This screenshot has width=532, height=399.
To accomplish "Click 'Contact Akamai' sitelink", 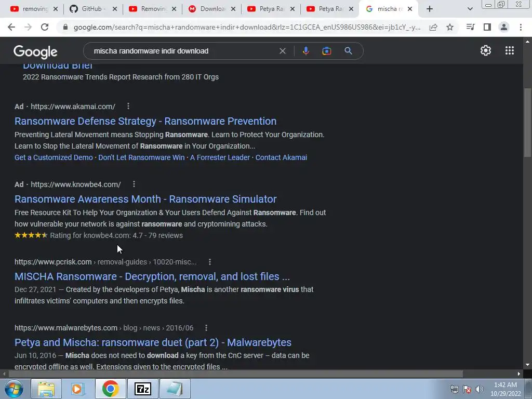I will pos(281,157).
